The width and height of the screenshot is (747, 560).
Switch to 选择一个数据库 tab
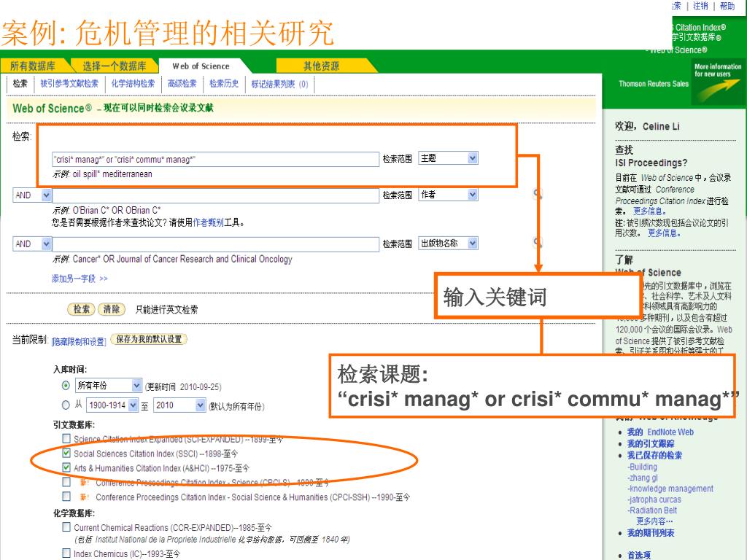(115, 66)
